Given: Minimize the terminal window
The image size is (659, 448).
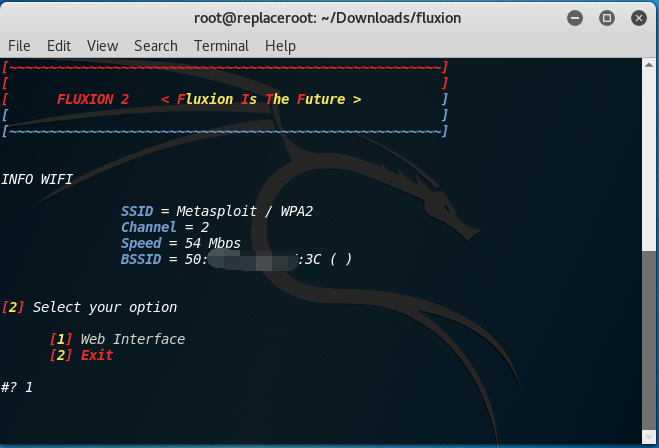Looking at the screenshot, I should [x=575, y=18].
